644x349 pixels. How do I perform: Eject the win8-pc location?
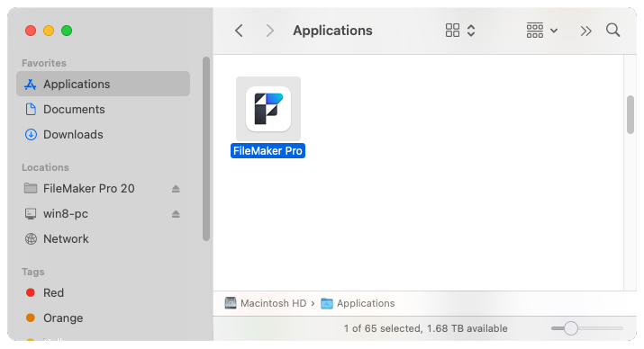click(x=176, y=214)
